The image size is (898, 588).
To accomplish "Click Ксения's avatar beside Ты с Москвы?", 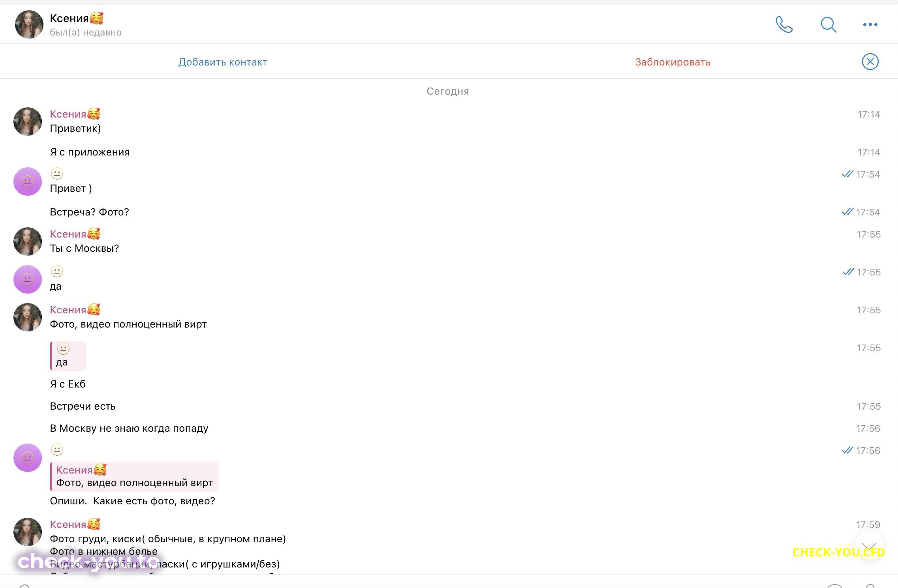I will 28,242.
